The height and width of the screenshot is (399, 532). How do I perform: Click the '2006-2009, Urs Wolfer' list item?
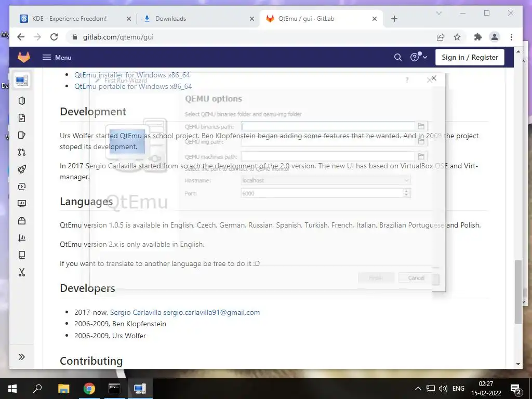pos(110,336)
